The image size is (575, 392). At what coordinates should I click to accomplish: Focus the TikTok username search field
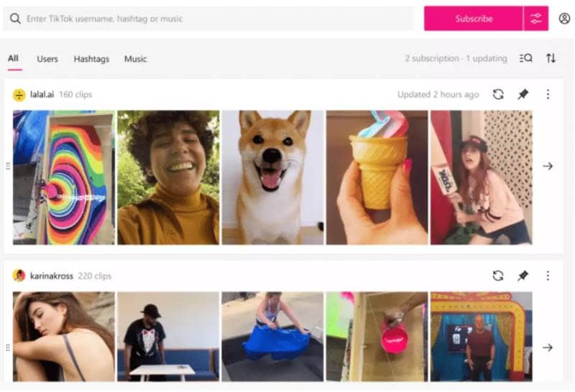pos(209,19)
